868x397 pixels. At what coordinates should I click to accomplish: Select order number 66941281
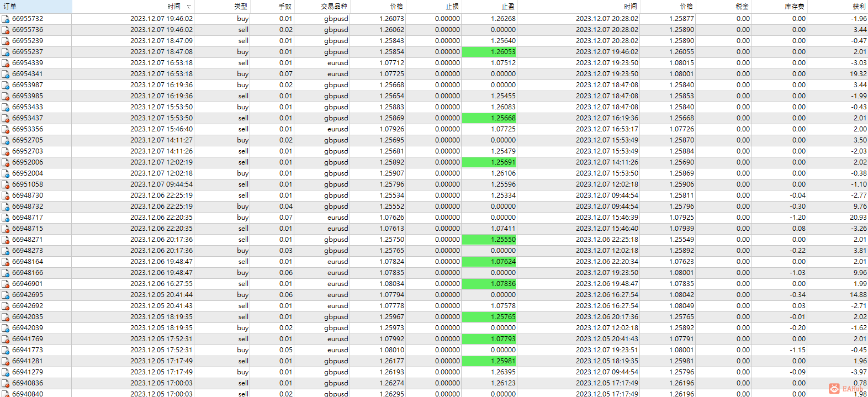[x=28, y=361]
